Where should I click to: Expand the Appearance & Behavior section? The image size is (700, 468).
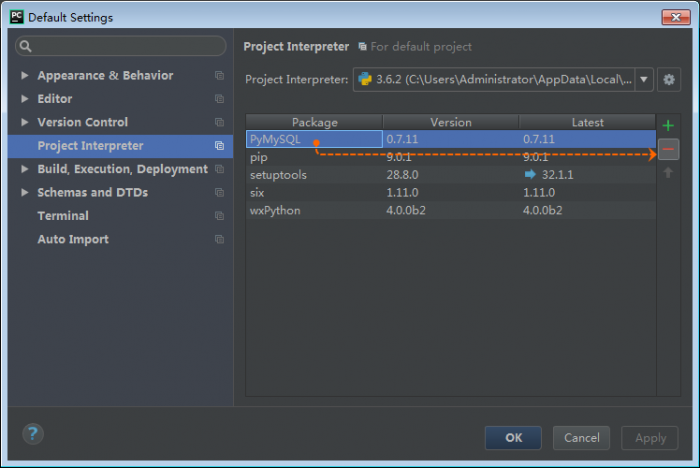(25, 76)
